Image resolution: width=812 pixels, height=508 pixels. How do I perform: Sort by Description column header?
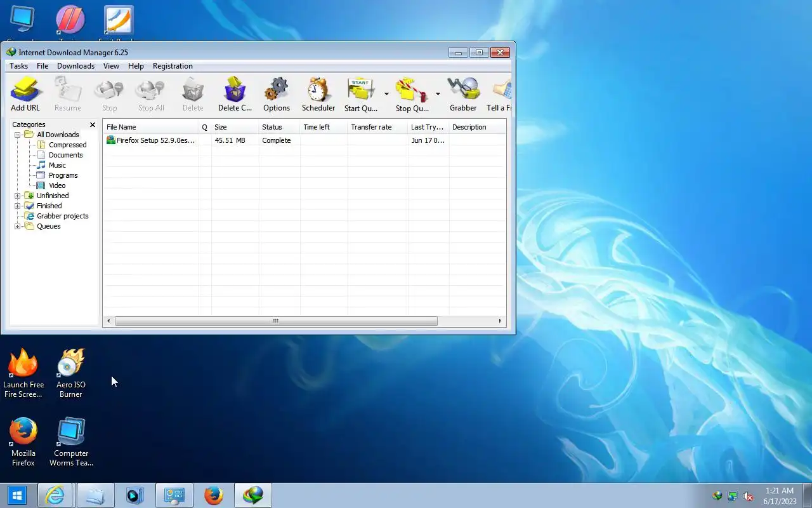pyautogui.click(x=477, y=127)
